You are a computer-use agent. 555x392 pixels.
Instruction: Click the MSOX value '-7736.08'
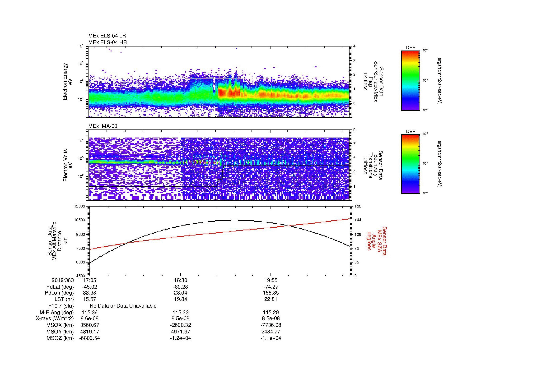click(x=271, y=325)
